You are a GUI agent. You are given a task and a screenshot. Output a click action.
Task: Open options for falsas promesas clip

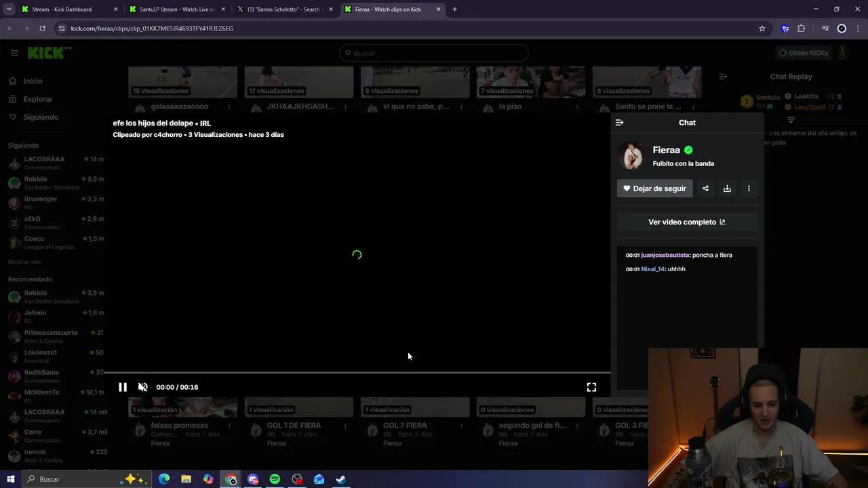coord(229,426)
